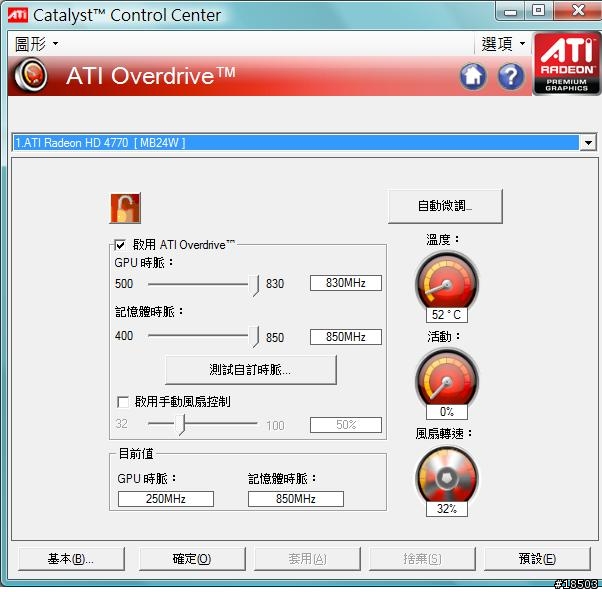Open help via the question mark icon
The width and height of the screenshot is (602, 592).
pyautogui.click(x=511, y=76)
